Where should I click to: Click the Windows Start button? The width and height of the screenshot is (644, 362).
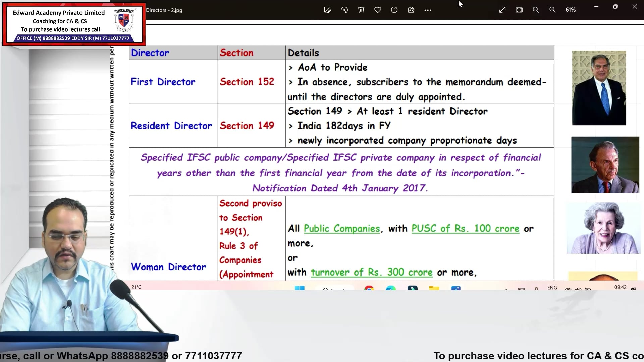coord(300,288)
